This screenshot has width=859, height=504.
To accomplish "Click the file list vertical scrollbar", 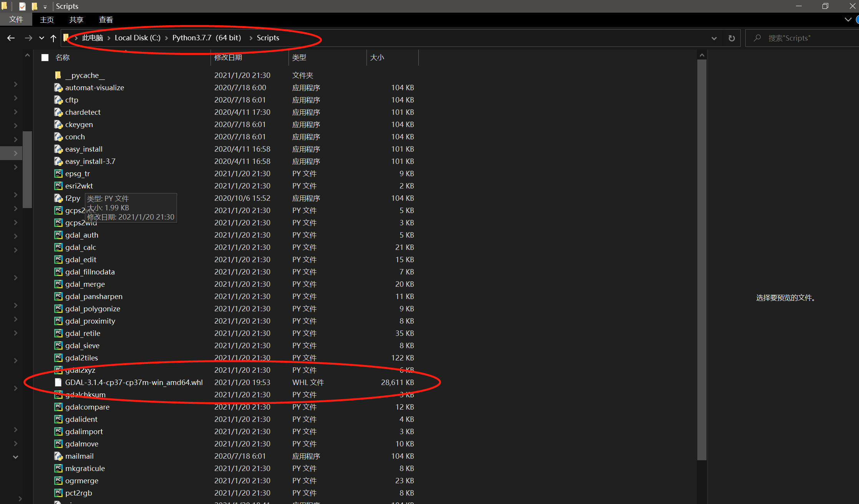I will 701,259.
